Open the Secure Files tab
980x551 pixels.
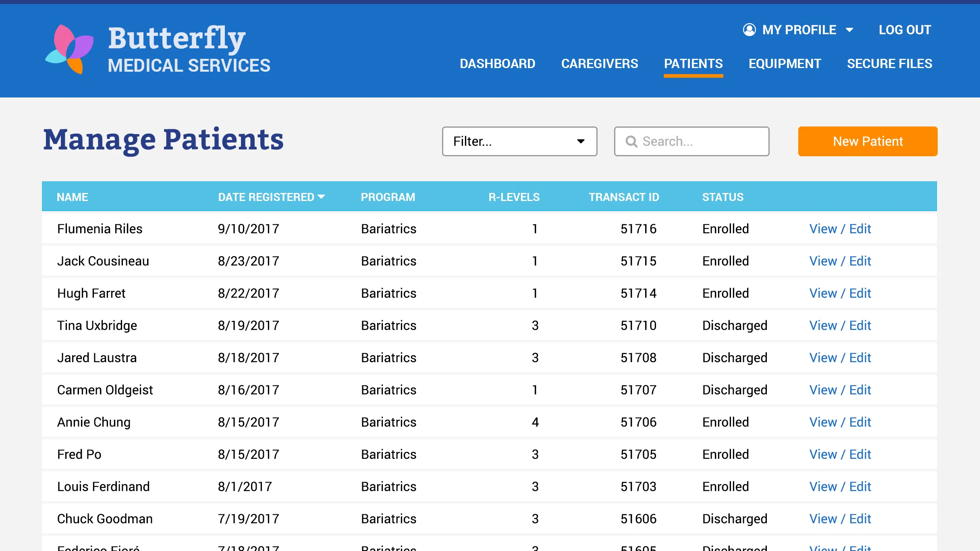(889, 64)
